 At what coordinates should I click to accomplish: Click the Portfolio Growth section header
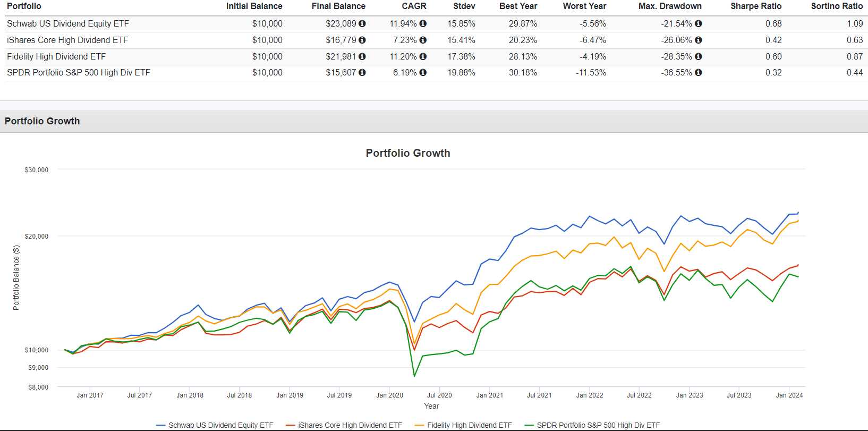(x=42, y=121)
